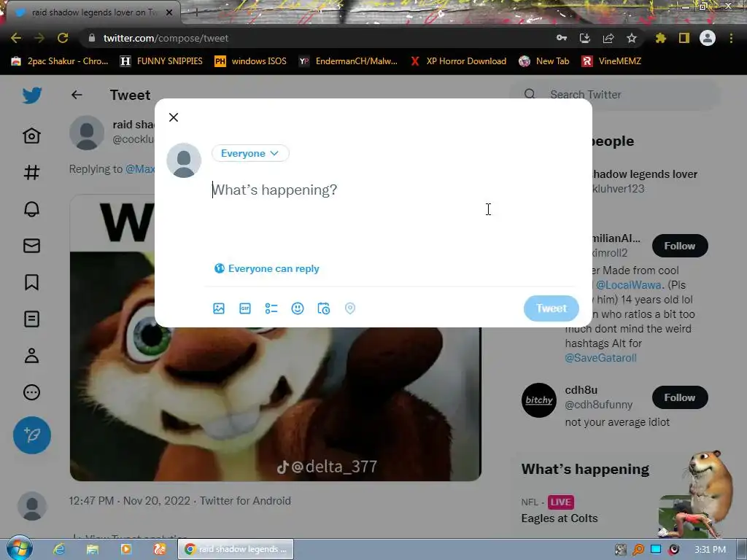Click the browser forward arrow
This screenshot has width=747, height=560.
[39, 38]
